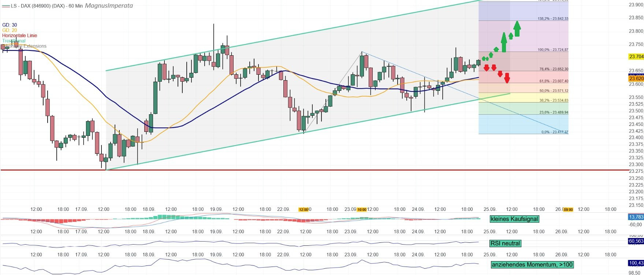Click the yellow 23.704 price tag

636,56
